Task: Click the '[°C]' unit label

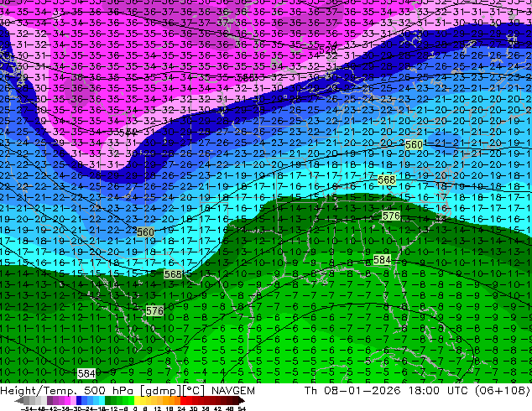Action: 194,390
